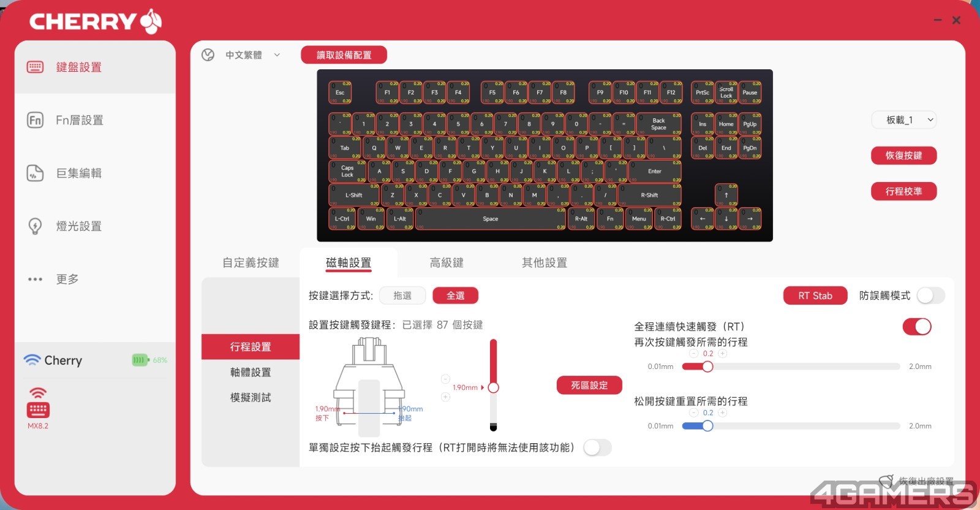Select the MX8.2 keyboard device icon
The height and width of the screenshot is (510, 980).
pyautogui.click(x=38, y=409)
